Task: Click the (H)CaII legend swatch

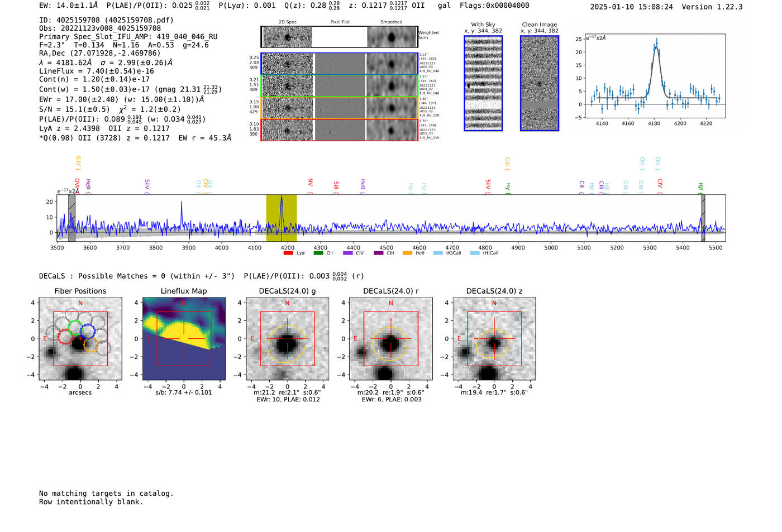Action: tap(475, 253)
